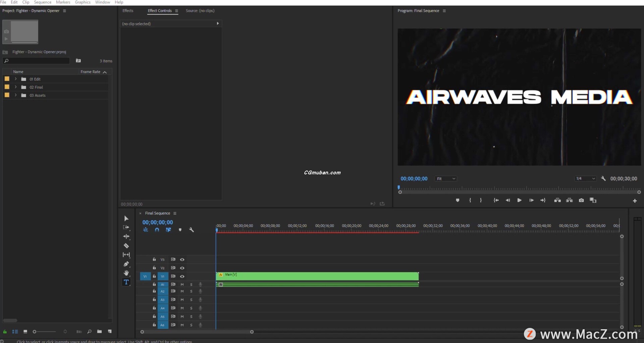Lock video track V3
Viewport: 644px width, 343px height.
tap(154, 259)
